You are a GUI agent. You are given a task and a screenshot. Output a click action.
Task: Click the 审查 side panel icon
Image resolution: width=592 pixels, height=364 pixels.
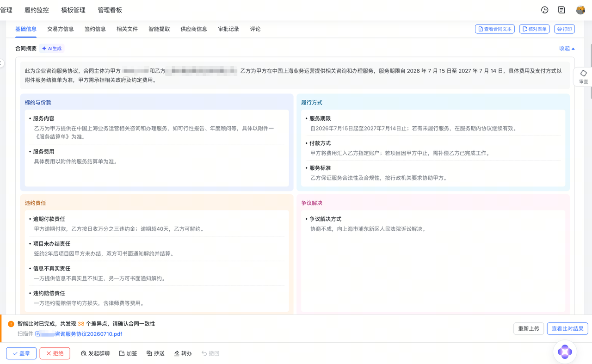tap(583, 77)
